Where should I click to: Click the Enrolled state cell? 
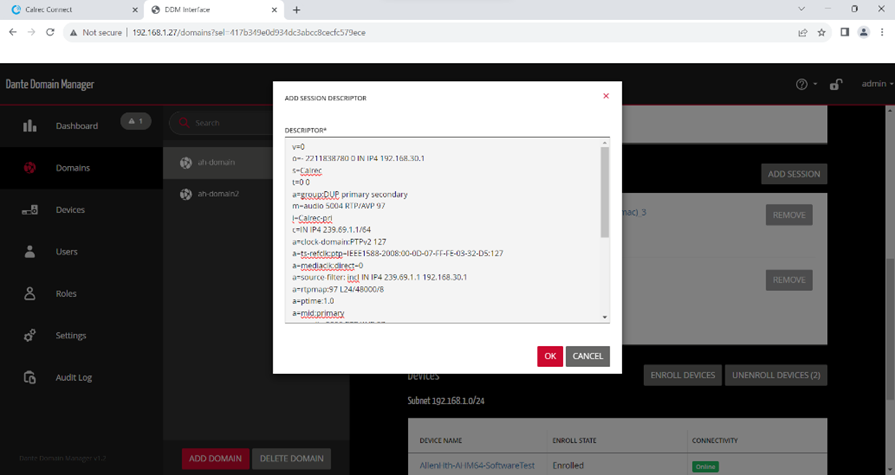[x=568, y=465]
